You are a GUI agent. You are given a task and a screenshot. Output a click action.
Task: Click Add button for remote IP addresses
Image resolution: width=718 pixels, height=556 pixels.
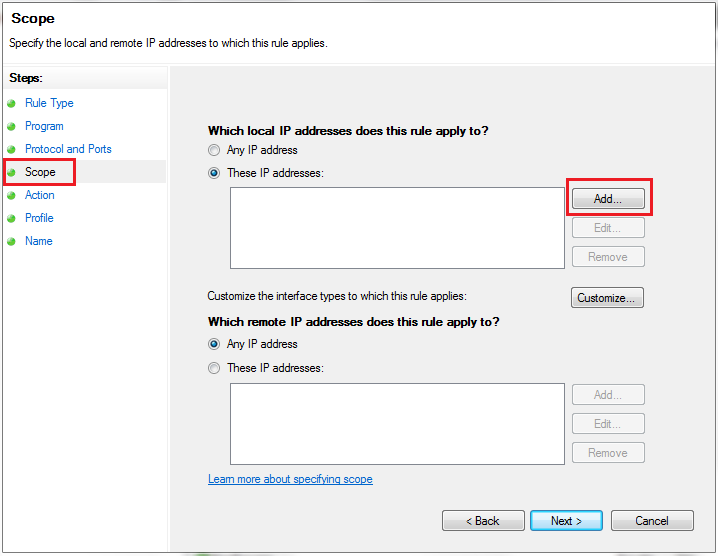pyautogui.click(x=608, y=395)
